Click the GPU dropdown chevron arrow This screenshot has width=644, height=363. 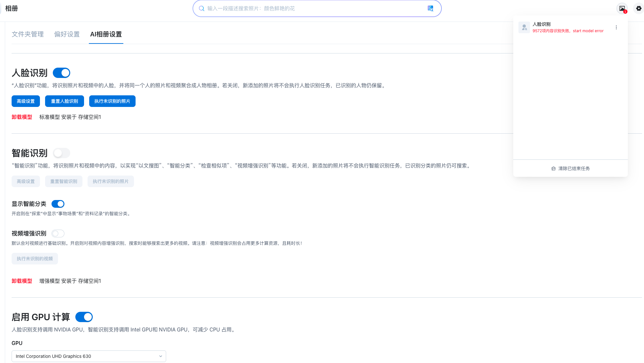161,356
